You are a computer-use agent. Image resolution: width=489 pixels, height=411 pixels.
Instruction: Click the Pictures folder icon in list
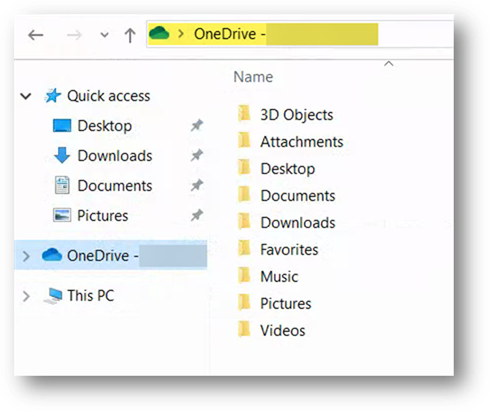244,302
